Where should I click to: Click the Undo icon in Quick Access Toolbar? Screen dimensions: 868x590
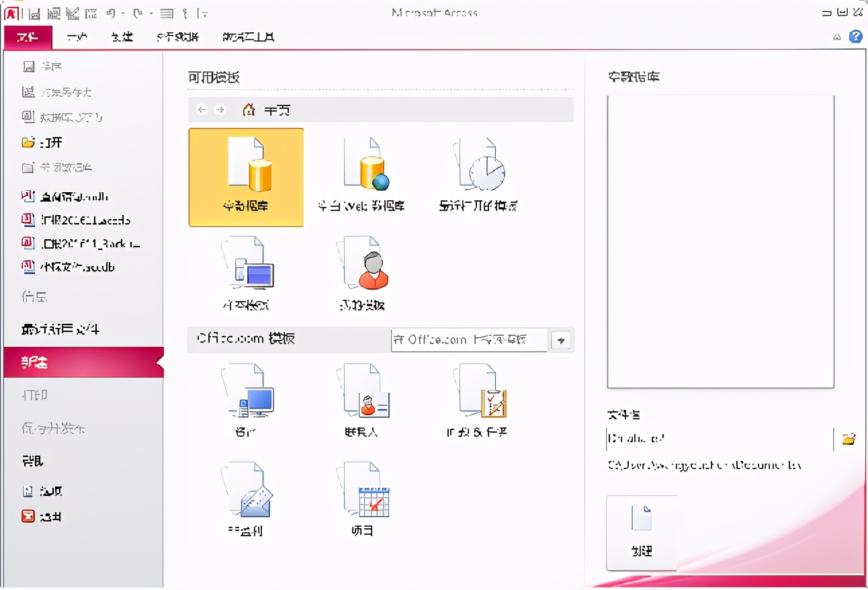coord(111,13)
